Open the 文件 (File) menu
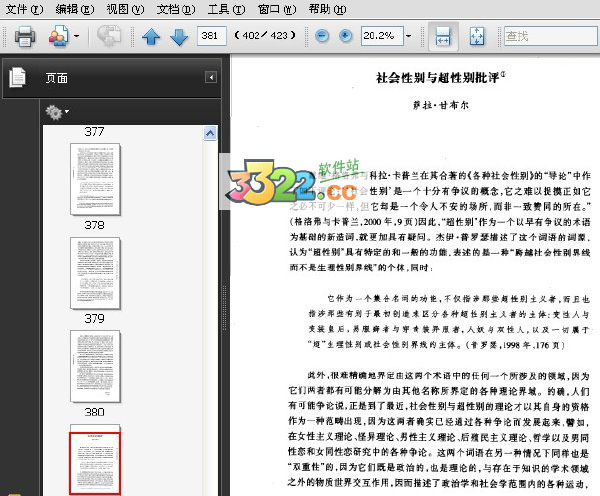 click(24, 9)
